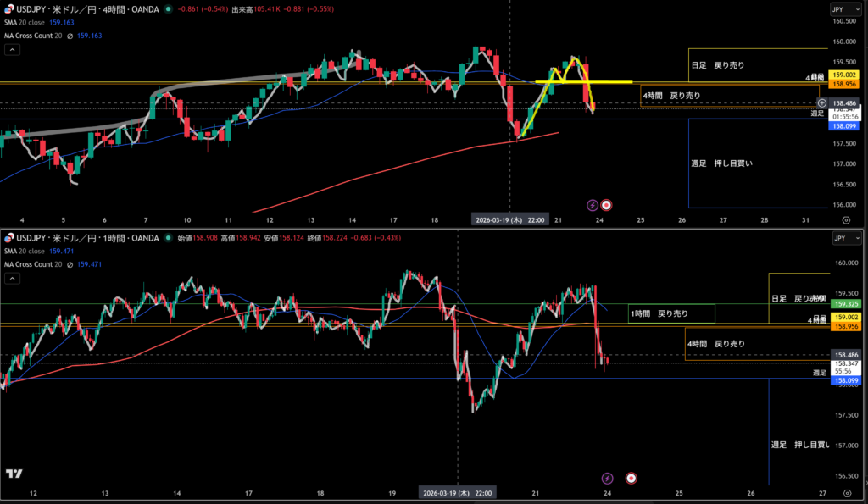
Task: Open upper chart time axis settings gear
Action: (x=845, y=219)
